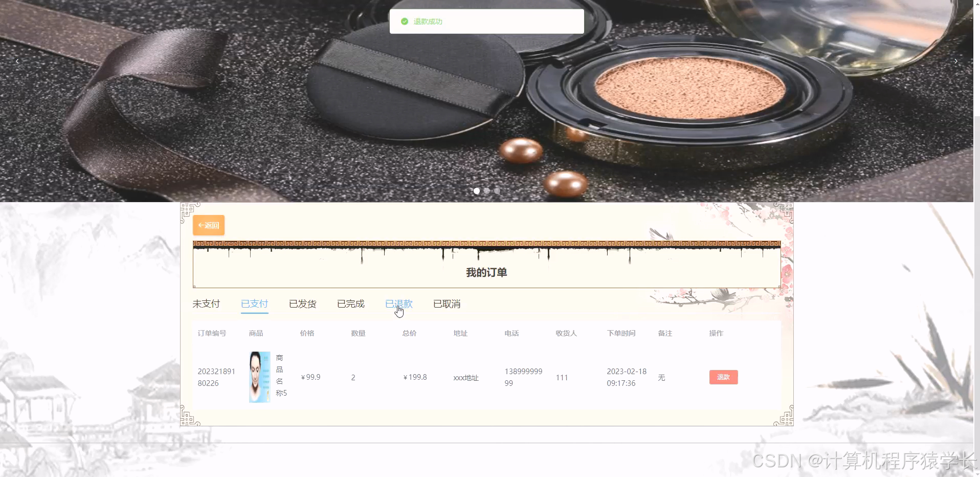
Task: Click the 价格 column header
Action: (307, 333)
